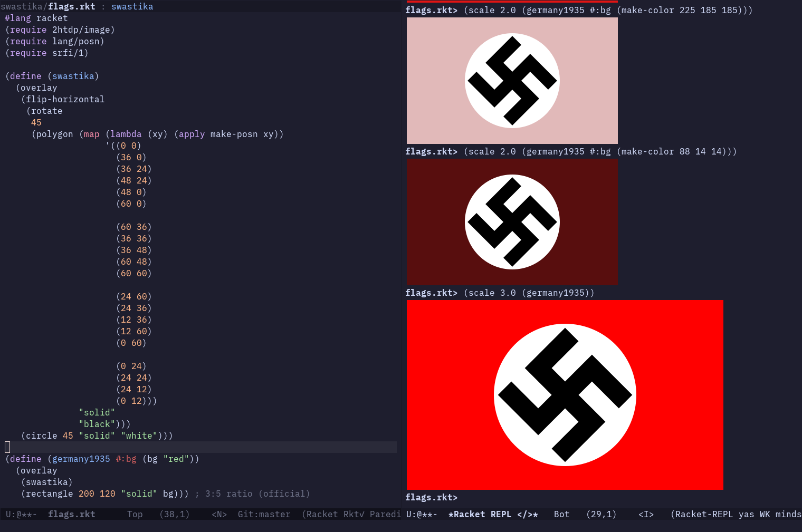Click the '(60 0)' coordinate pair
Screen dimensions: 802x532
click(x=131, y=204)
